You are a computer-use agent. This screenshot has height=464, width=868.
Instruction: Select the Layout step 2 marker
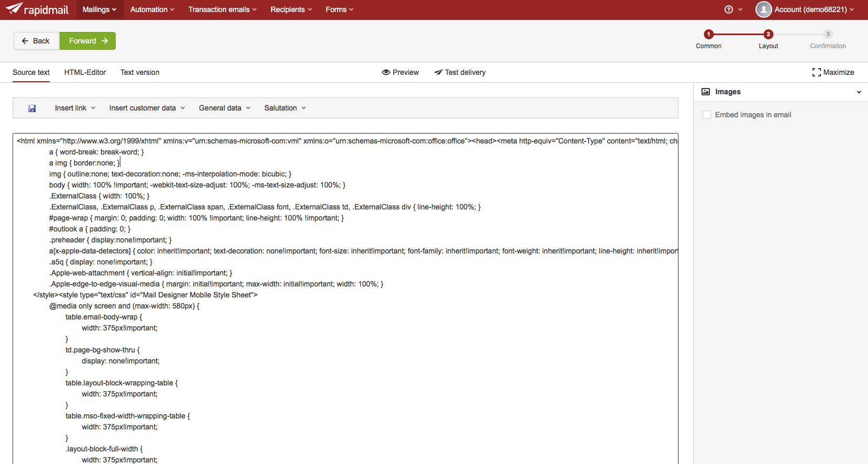click(x=768, y=35)
